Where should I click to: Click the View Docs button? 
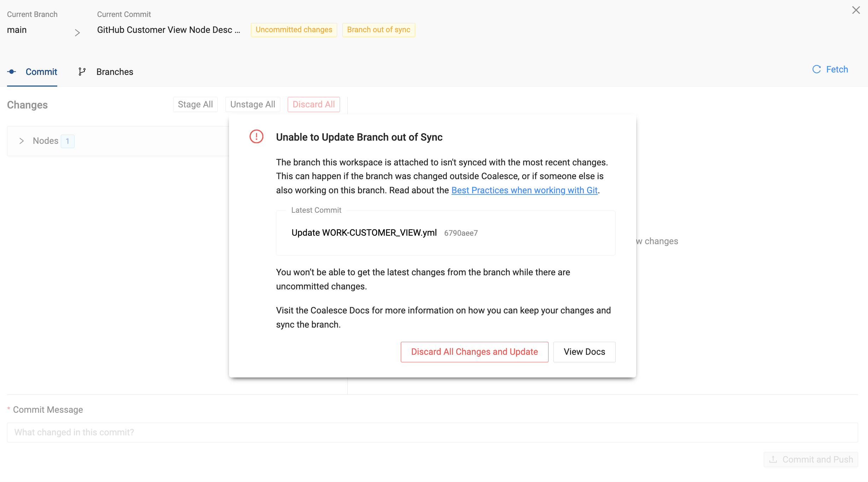coord(584,352)
